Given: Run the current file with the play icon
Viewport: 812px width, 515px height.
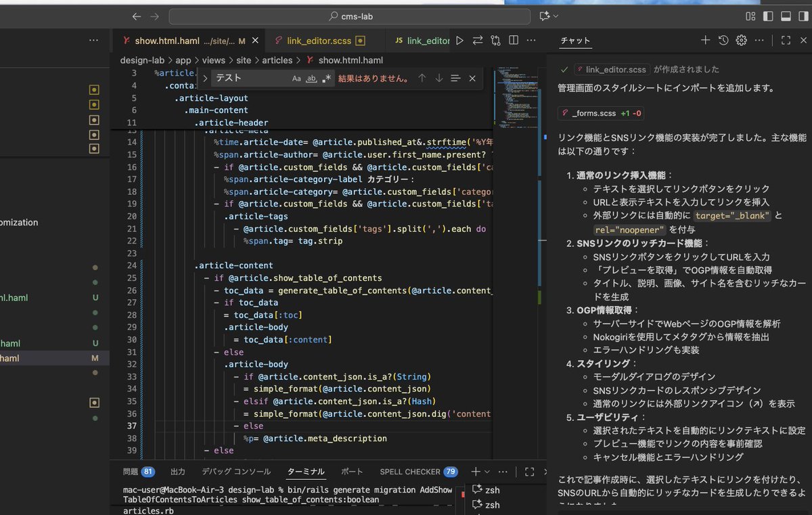Looking at the screenshot, I should coord(460,41).
